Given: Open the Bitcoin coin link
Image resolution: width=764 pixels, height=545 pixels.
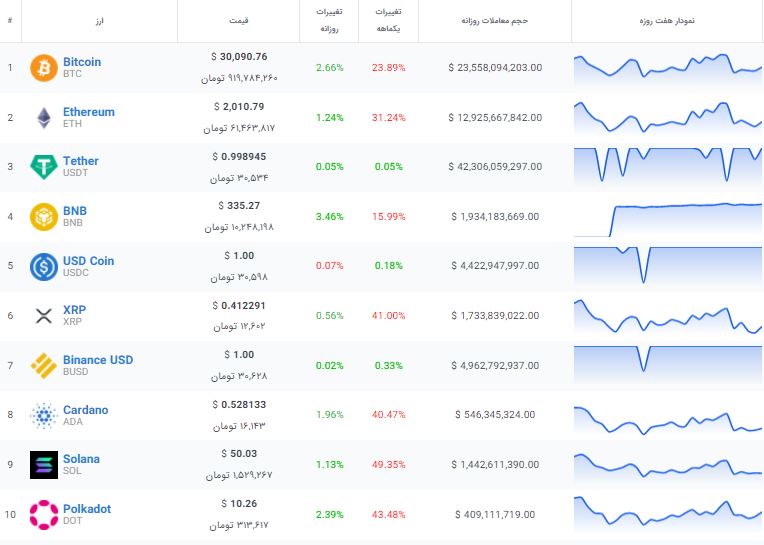Looking at the screenshot, I should coord(82,62).
